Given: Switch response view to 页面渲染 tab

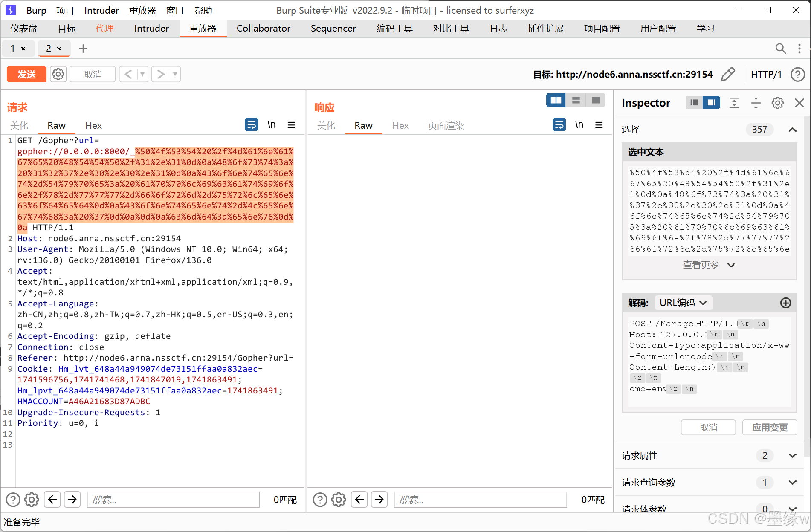Looking at the screenshot, I should [x=446, y=125].
